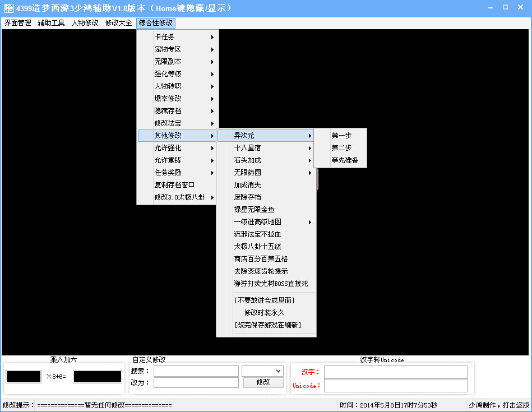532x412 pixels.
Task: Expand the 一级进高级地图 submenu
Action: coord(266,222)
